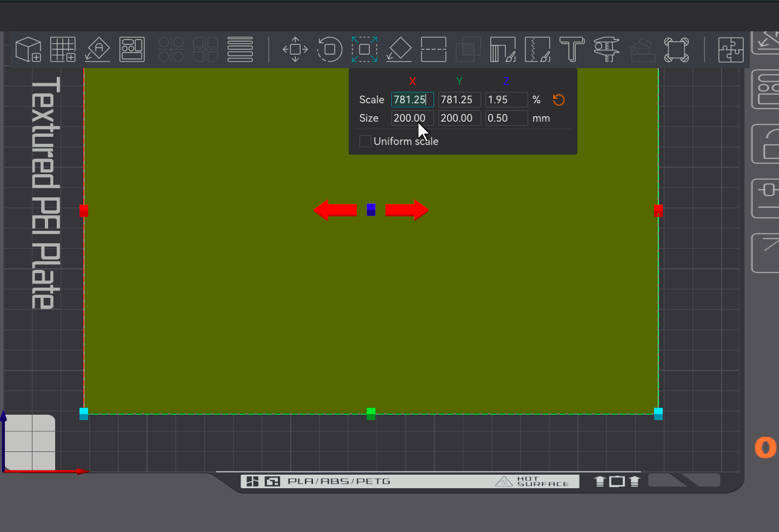Click the Scale X field showing 781.25

(x=412, y=99)
